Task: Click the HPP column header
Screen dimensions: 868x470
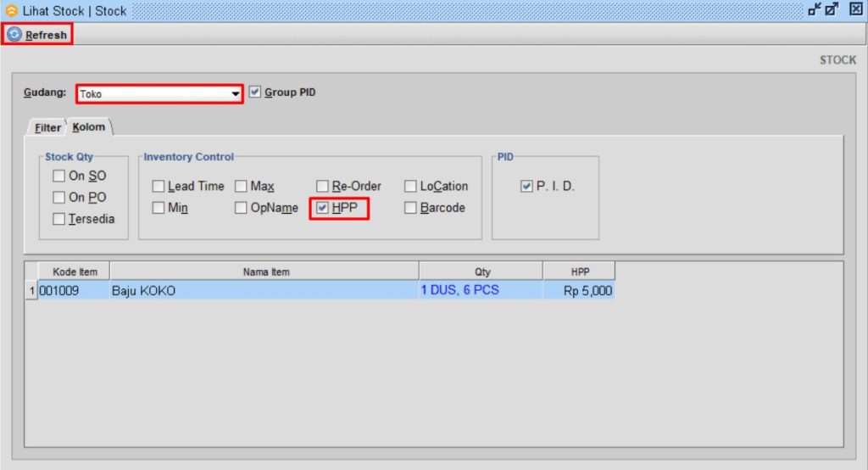Action: 579,271
